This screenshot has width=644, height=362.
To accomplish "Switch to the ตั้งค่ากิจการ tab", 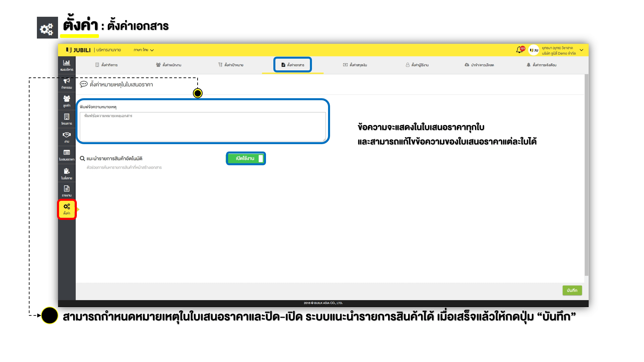I will 106,65.
